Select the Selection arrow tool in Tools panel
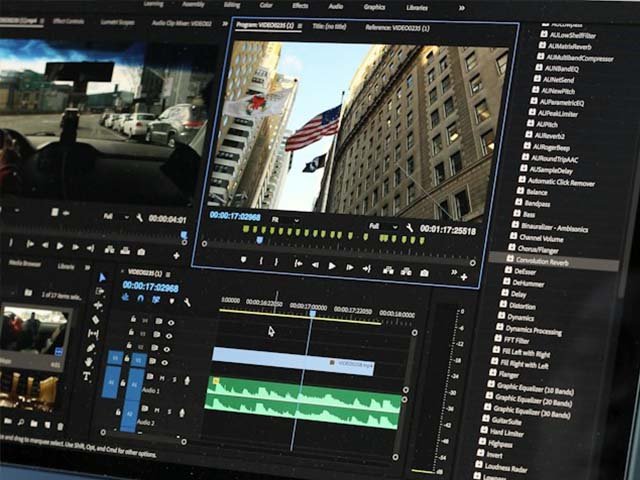 (x=102, y=277)
